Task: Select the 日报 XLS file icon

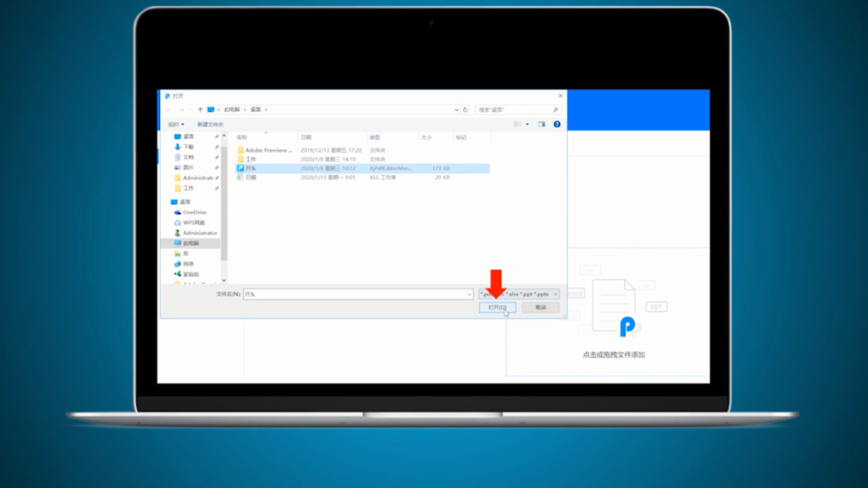Action: [241, 178]
